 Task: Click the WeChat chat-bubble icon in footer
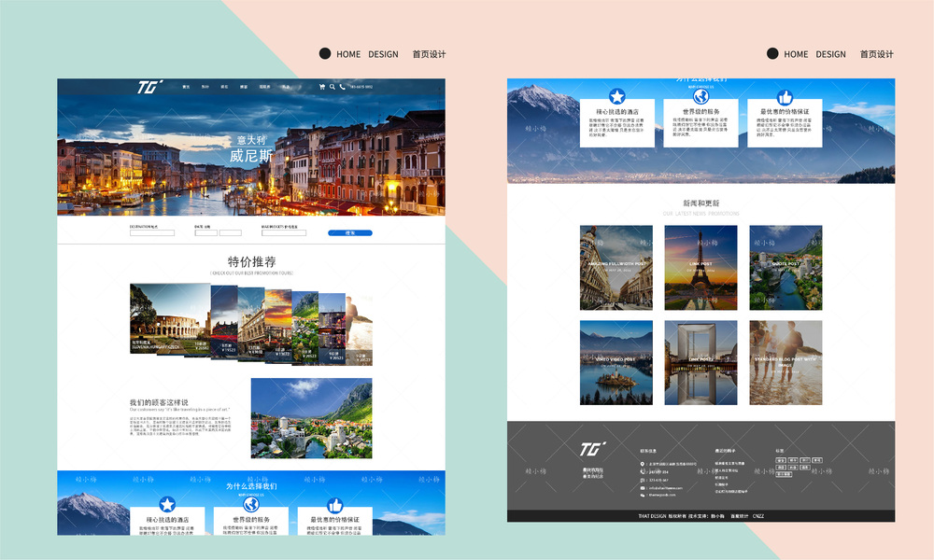pyautogui.click(x=643, y=495)
